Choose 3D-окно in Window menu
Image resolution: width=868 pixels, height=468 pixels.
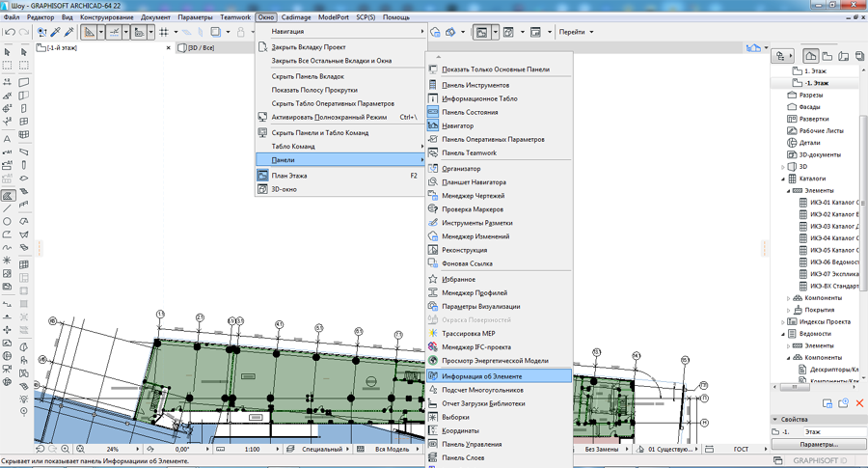340,189
